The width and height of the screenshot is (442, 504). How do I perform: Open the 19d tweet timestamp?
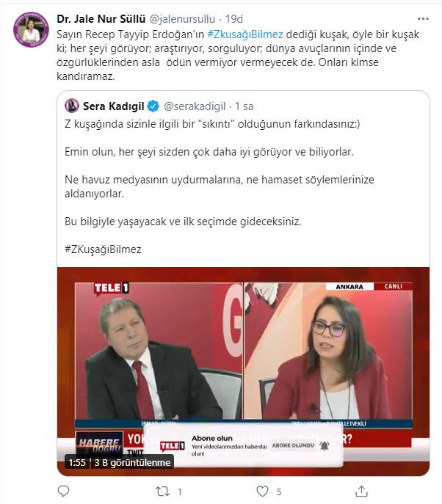(x=234, y=19)
